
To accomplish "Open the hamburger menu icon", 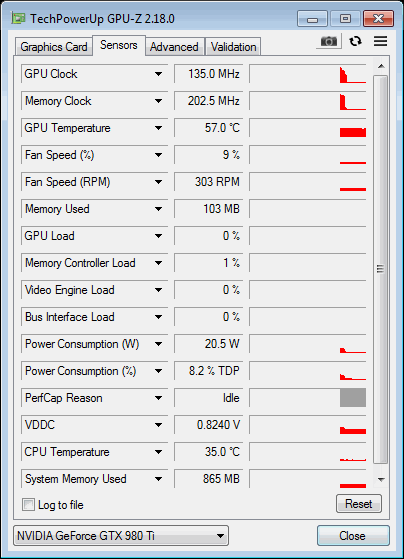I will tap(380, 41).
